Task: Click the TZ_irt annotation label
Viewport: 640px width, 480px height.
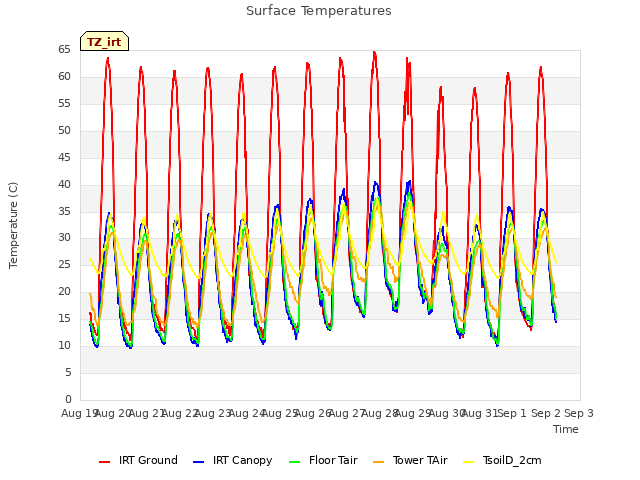Action: click(104, 41)
